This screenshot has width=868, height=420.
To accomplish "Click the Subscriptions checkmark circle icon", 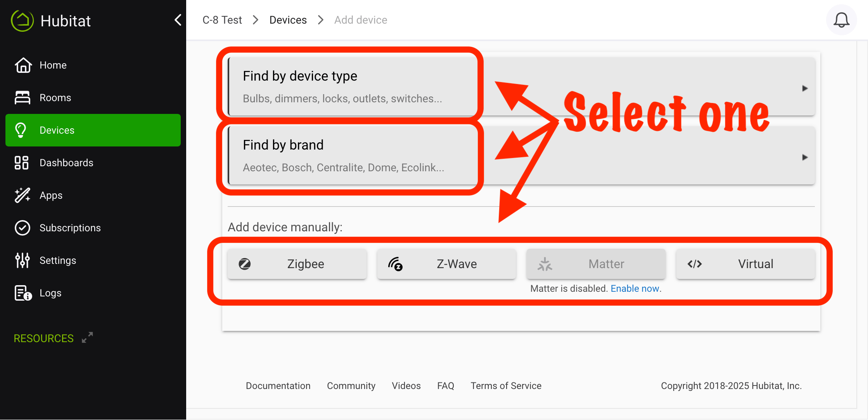I will (22, 228).
